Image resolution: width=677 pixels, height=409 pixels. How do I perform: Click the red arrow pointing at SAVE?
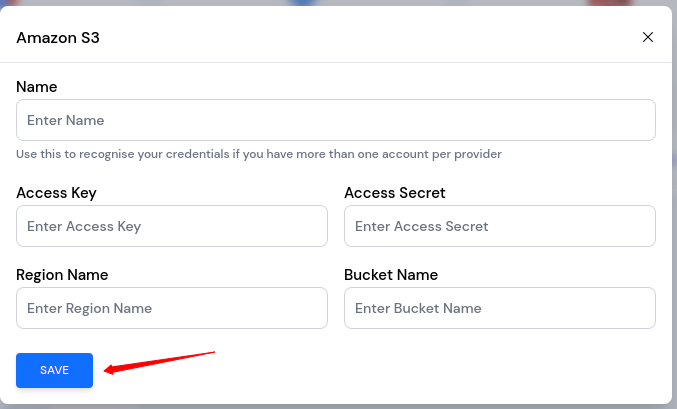pyautogui.click(x=160, y=361)
